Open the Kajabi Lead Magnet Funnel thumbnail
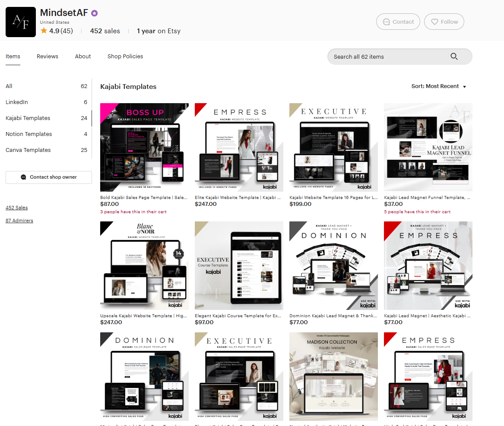Image resolution: width=504 pixels, height=426 pixels. click(x=428, y=148)
